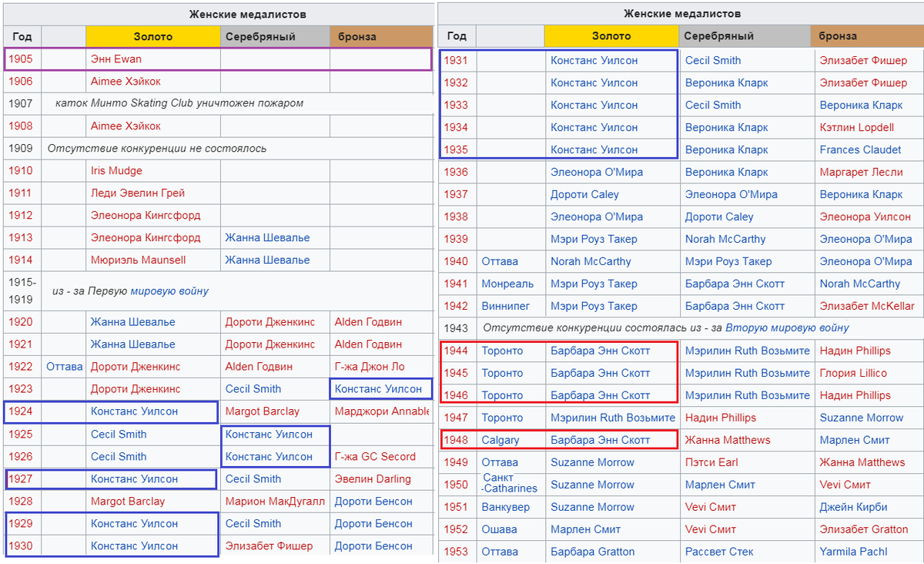
Task: Open Элизабет Фишер silver in 1930 row
Action: (269, 546)
